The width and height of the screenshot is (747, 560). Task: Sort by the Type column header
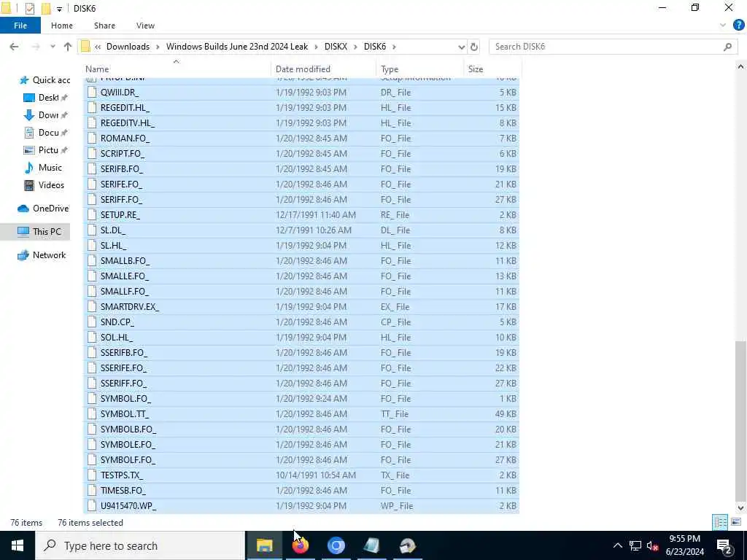419,69
